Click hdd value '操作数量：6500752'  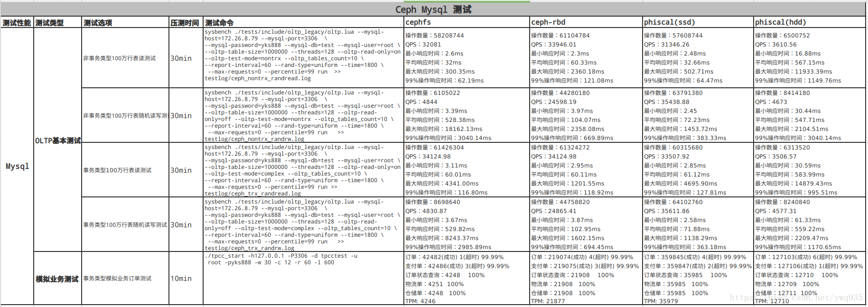pyautogui.click(x=783, y=36)
